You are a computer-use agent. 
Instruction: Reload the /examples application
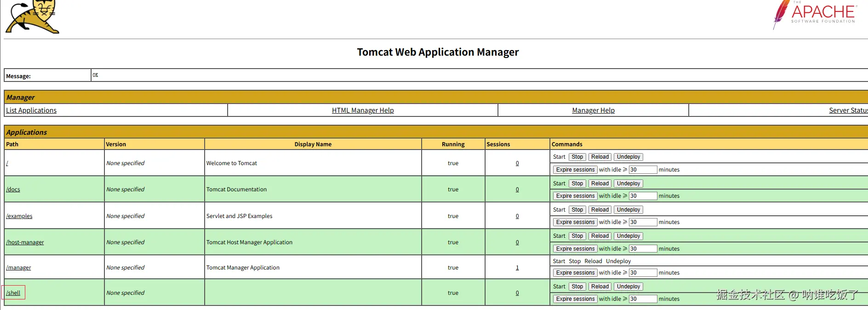600,210
